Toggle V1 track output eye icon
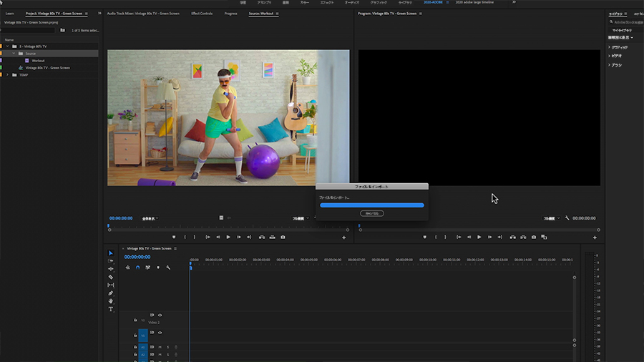 [x=160, y=333]
